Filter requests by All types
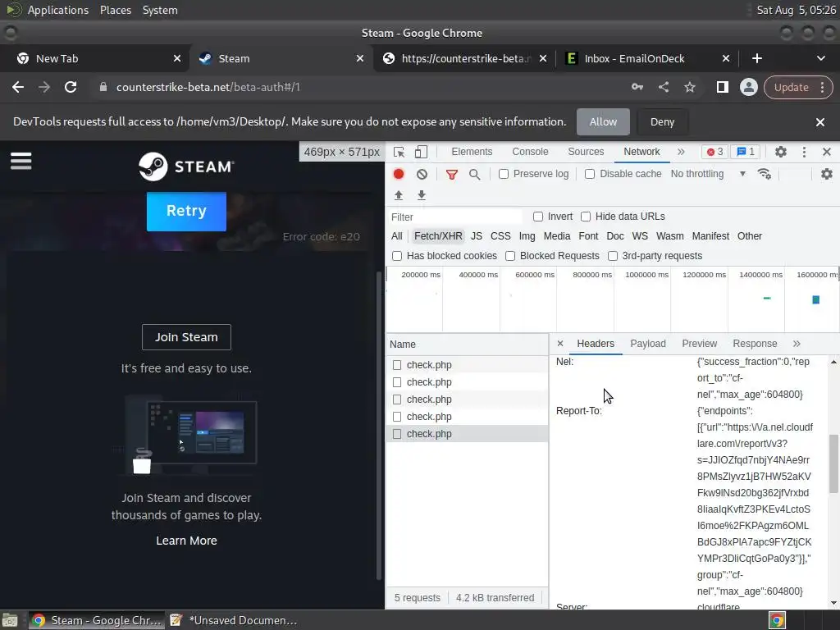 [396, 236]
